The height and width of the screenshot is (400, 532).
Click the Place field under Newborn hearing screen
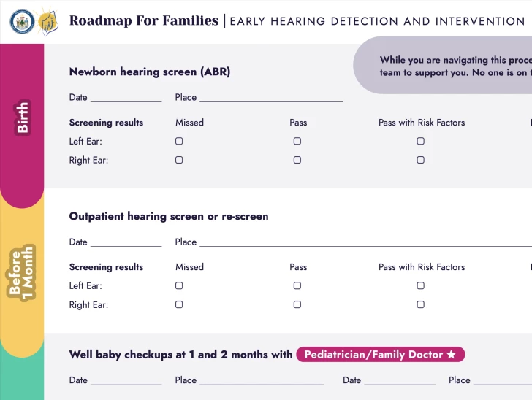point(270,97)
